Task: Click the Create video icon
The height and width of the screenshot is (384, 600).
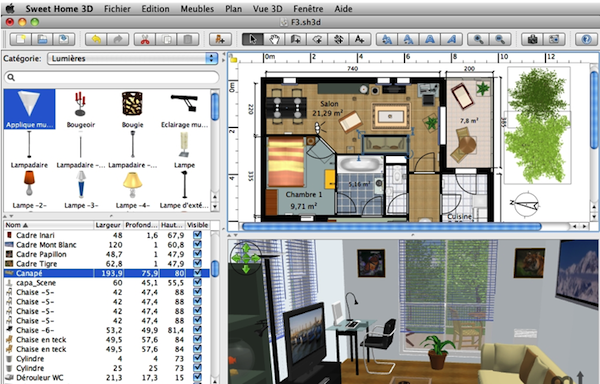Action: (x=554, y=39)
